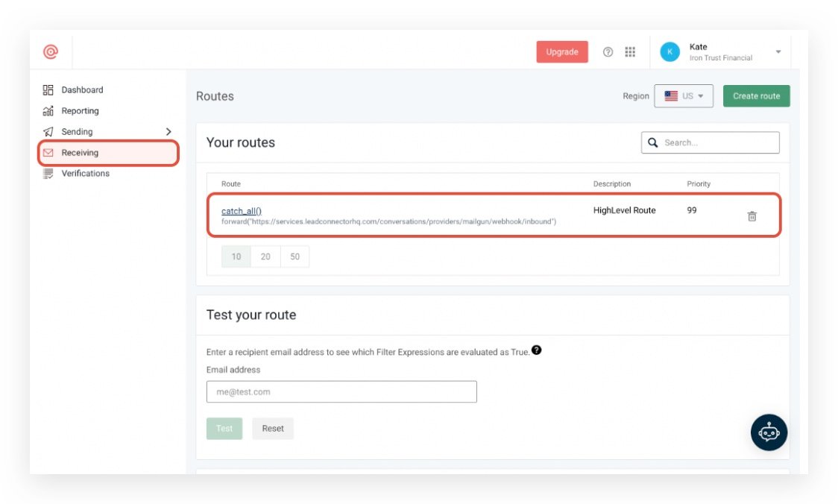Open the US Region dropdown

[x=683, y=96]
